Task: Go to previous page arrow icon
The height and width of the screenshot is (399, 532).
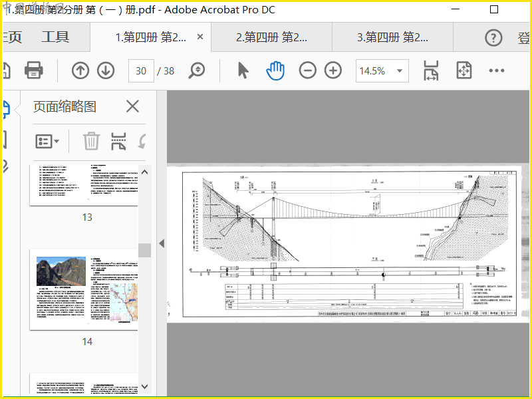Action: coord(80,70)
